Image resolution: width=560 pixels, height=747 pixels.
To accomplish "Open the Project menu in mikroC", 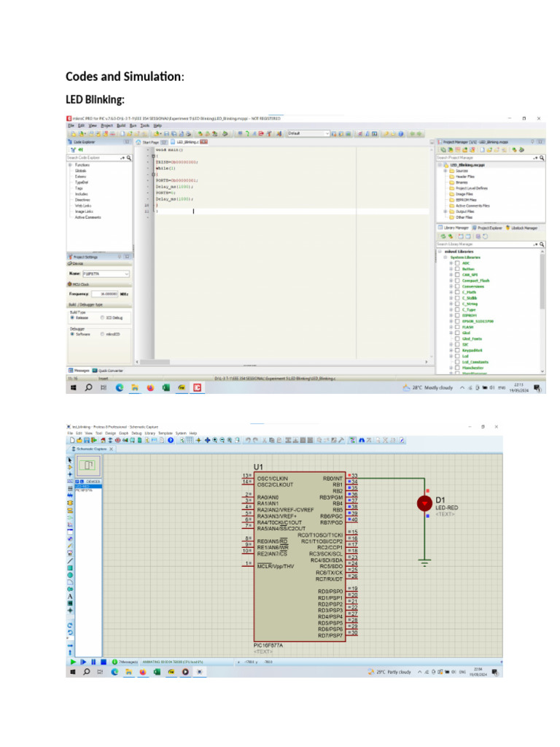I will [108, 125].
